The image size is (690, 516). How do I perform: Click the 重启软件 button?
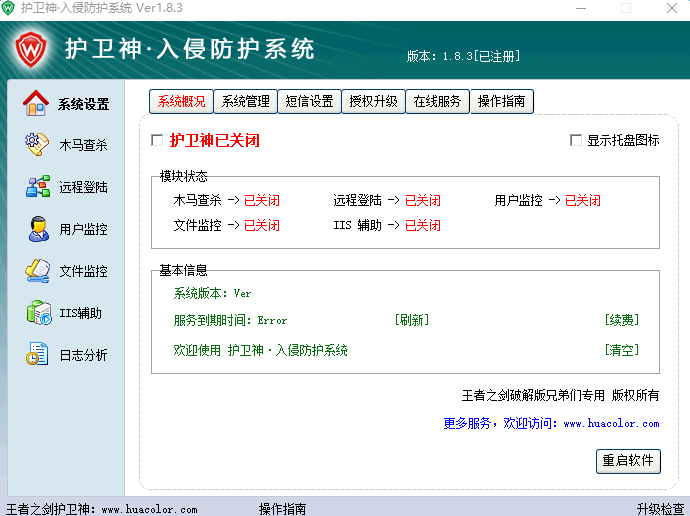628,461
